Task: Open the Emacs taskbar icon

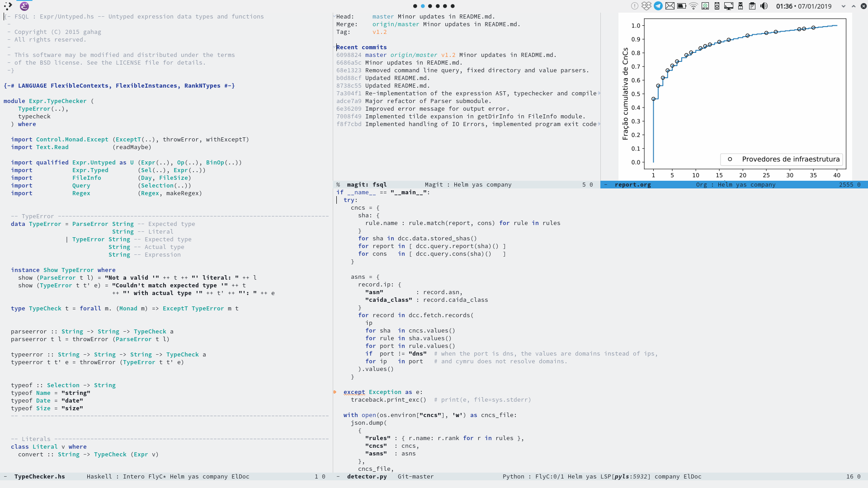Action: pos(24,6)
